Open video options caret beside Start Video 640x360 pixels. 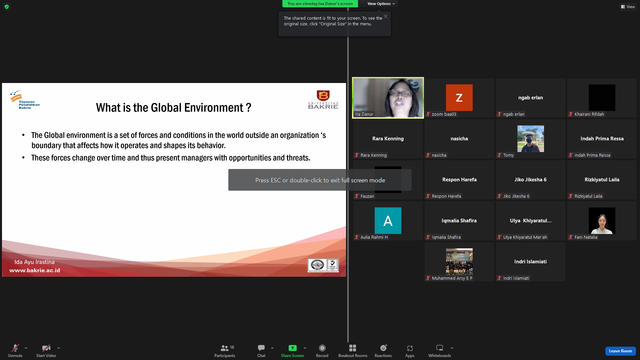pyautogui.click(x=58, y=348)
